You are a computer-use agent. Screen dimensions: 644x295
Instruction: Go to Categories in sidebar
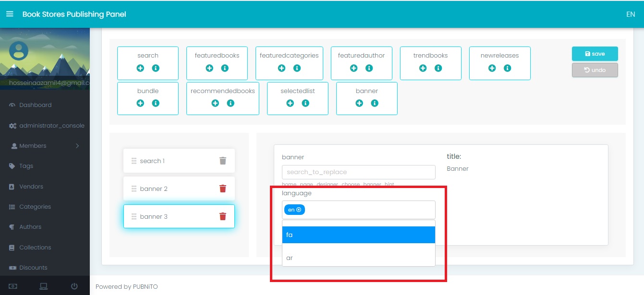click(35, 207)
